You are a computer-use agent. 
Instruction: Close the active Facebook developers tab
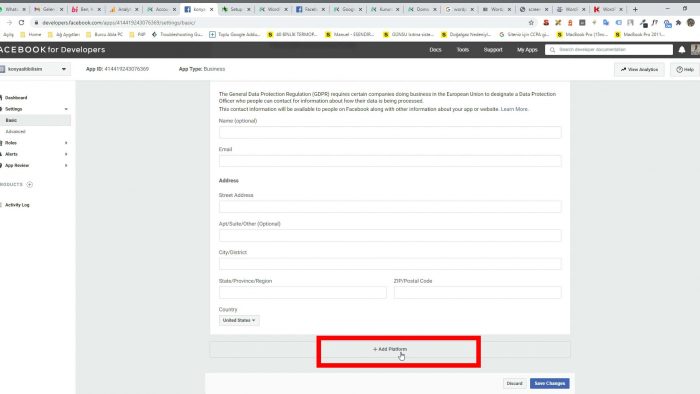pyautogui.click(x=211, y=9)
